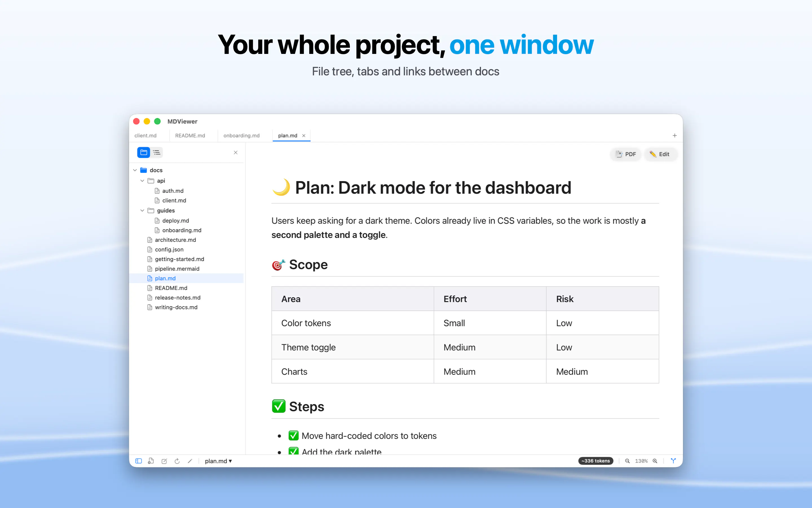The height and width of the screenshot is (508, 812).
Task: Click the slash pen icon in status bar
Action: [190, 461]
